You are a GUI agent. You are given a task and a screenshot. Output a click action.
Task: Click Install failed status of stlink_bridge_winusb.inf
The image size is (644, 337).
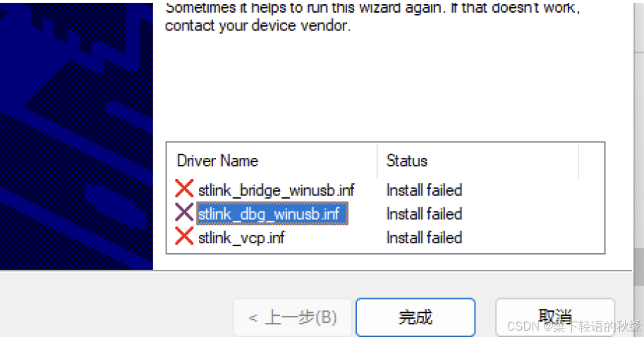tap(424, 190)
